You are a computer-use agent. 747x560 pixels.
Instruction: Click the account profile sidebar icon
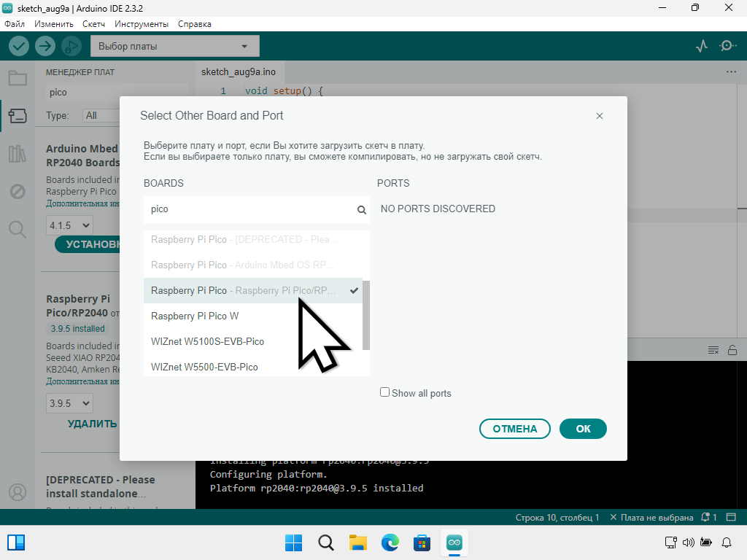[x=18, y=492]
